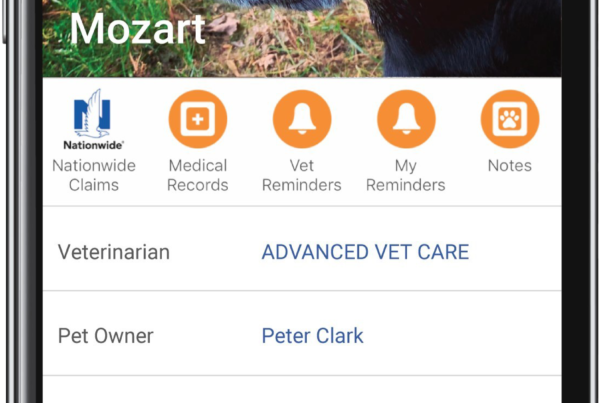Click the Notes text label
600x403 pixels.
tap(510, 166)
